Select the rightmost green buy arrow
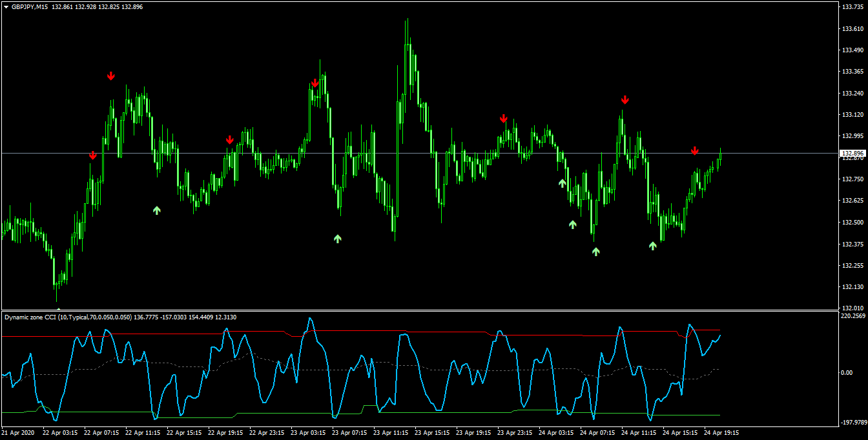 (x=653, y=246)
